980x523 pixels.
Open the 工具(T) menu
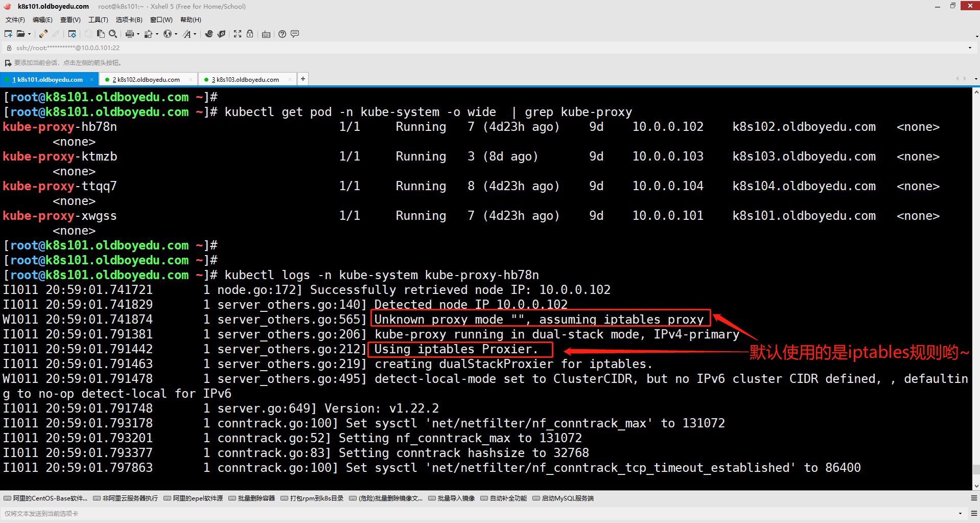98,20
